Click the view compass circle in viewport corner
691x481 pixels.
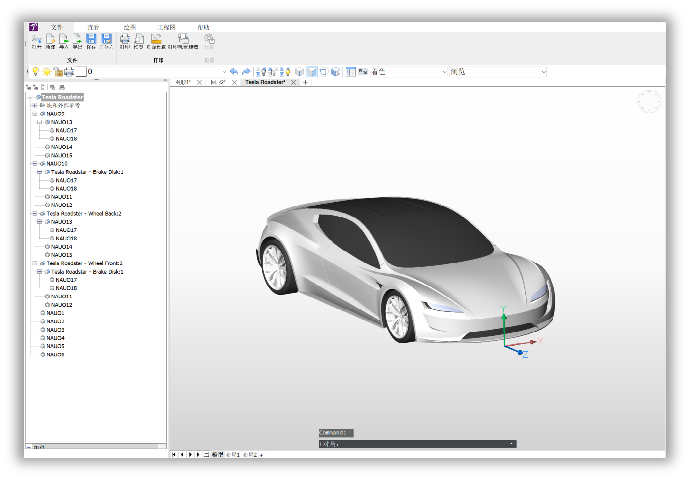649,101
